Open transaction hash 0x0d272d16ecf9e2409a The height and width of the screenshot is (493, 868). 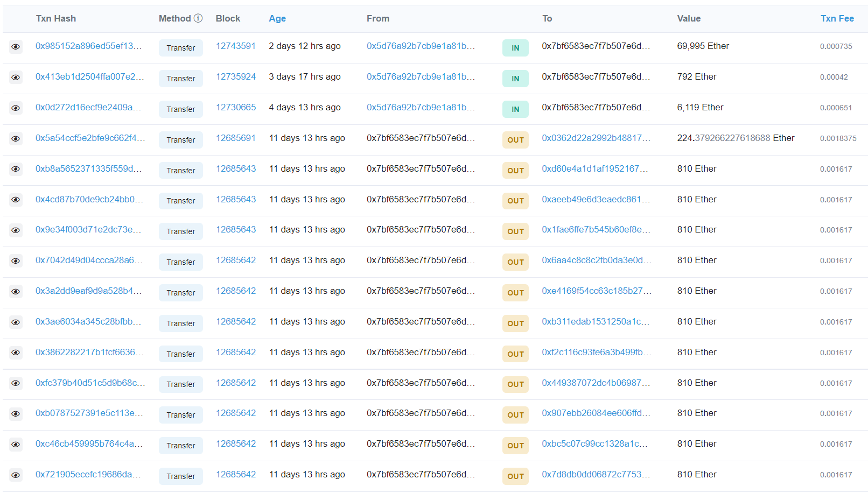88,108
